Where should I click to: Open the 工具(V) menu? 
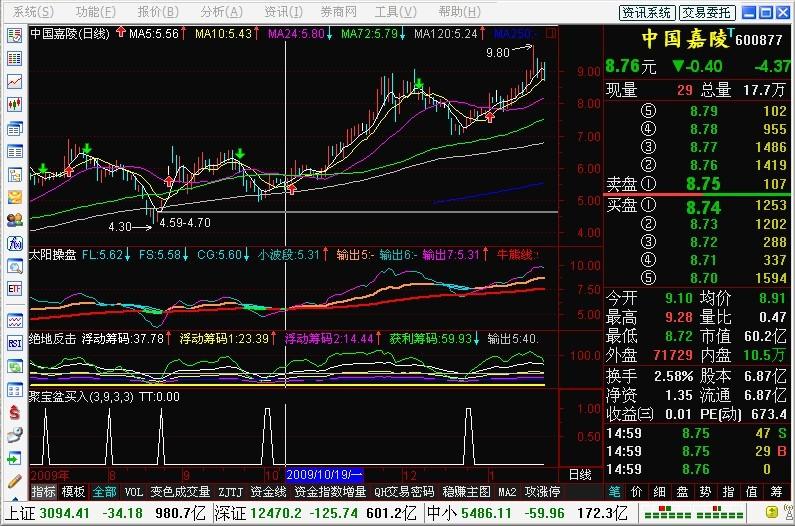click(x=395, y=11)
